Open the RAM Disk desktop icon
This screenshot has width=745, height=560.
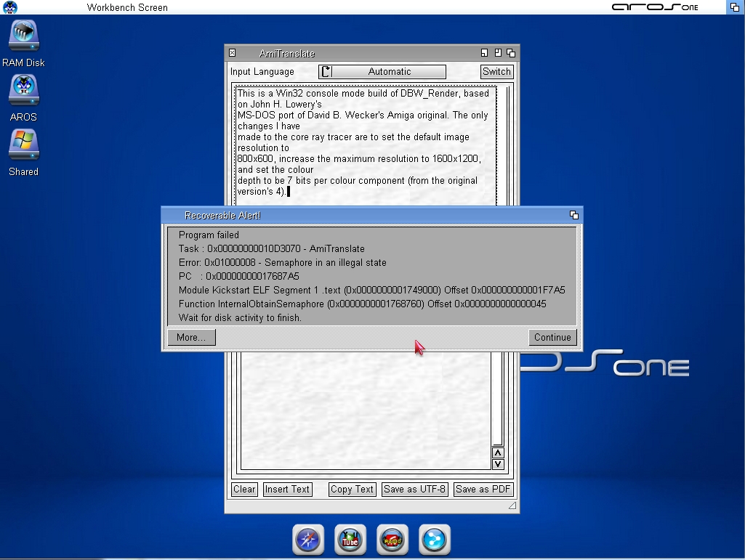(24, 36)
